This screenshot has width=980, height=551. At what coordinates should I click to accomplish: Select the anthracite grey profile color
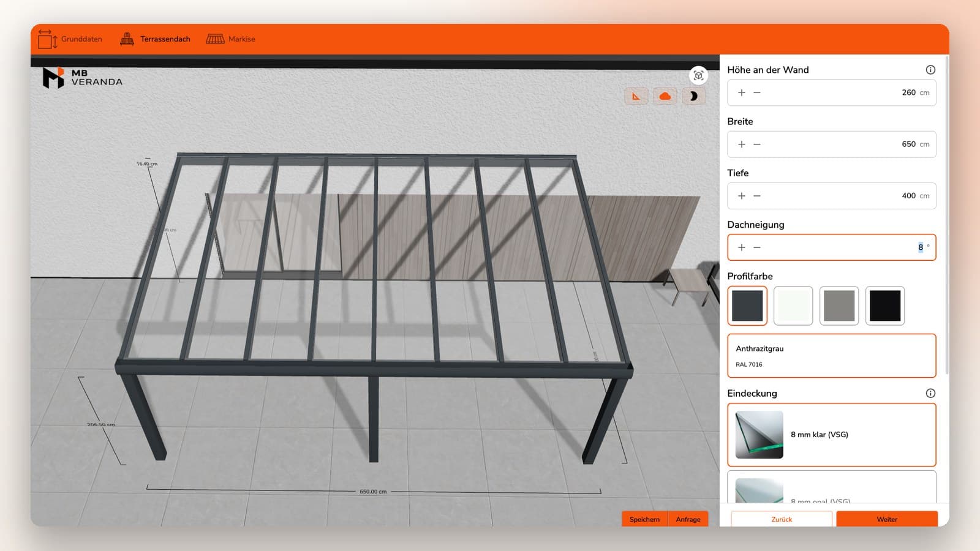pyautogui.click(x=747, y=305)
